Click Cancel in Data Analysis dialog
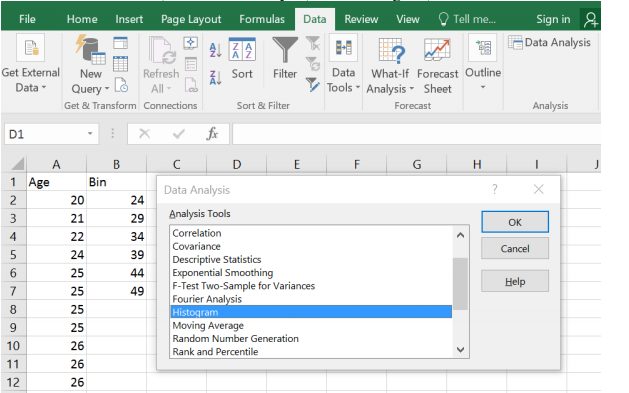 [x=515, y=248]
